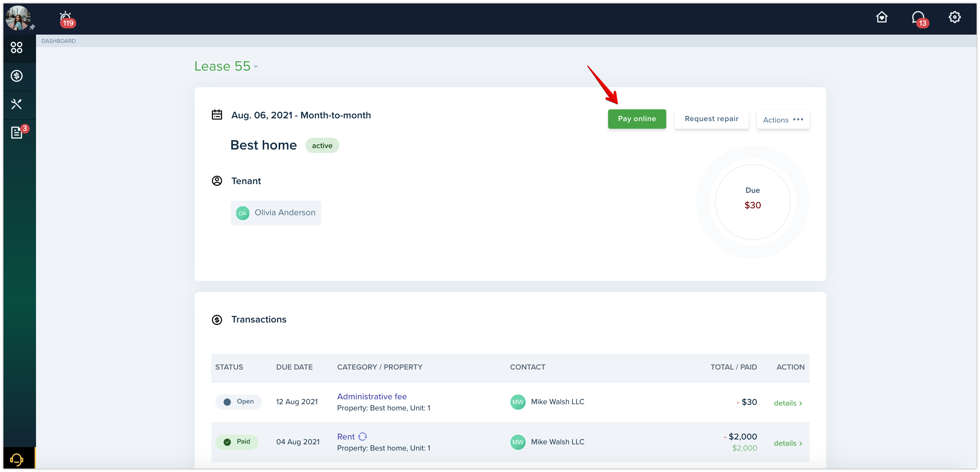This screenshot has width=980, height=472.
Task: Click the CONTACT column header
Action: pyautogui.click(x=527, y=367)
